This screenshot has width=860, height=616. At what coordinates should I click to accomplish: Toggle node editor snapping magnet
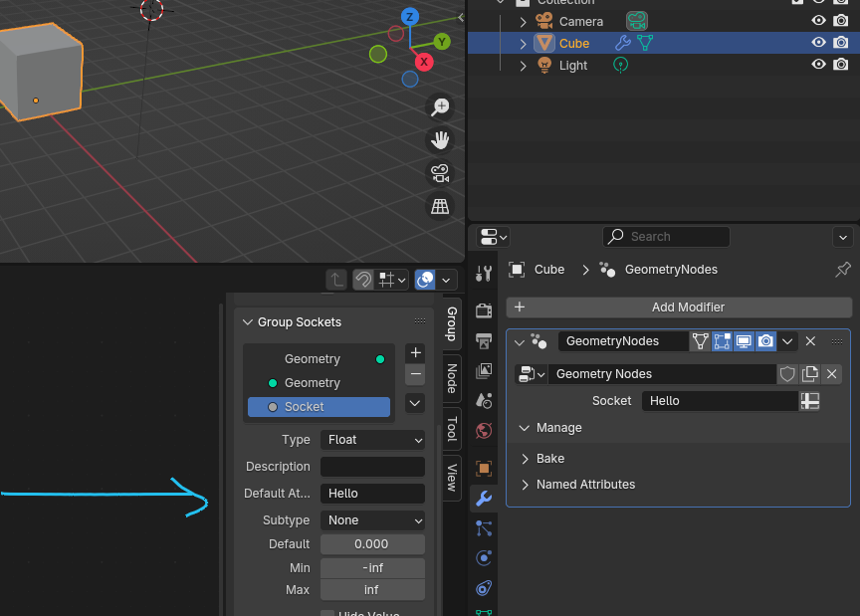362,280
